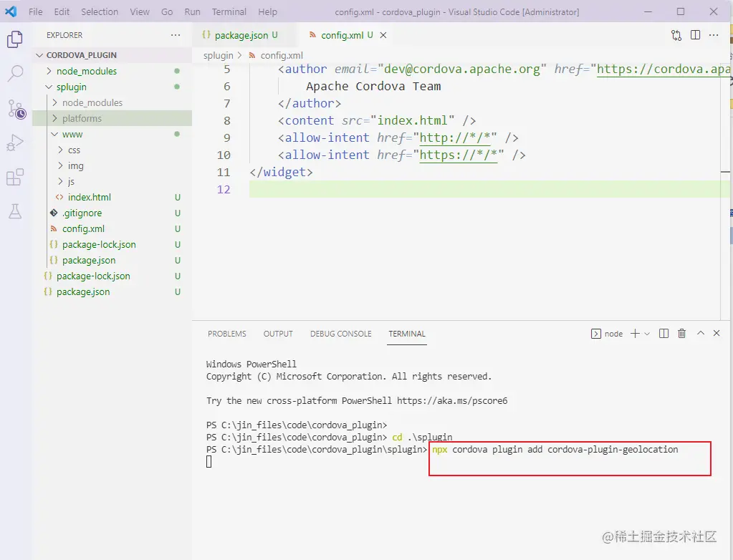
Task: Expand the top-level node_modules folder
Action: click(112, 71)
